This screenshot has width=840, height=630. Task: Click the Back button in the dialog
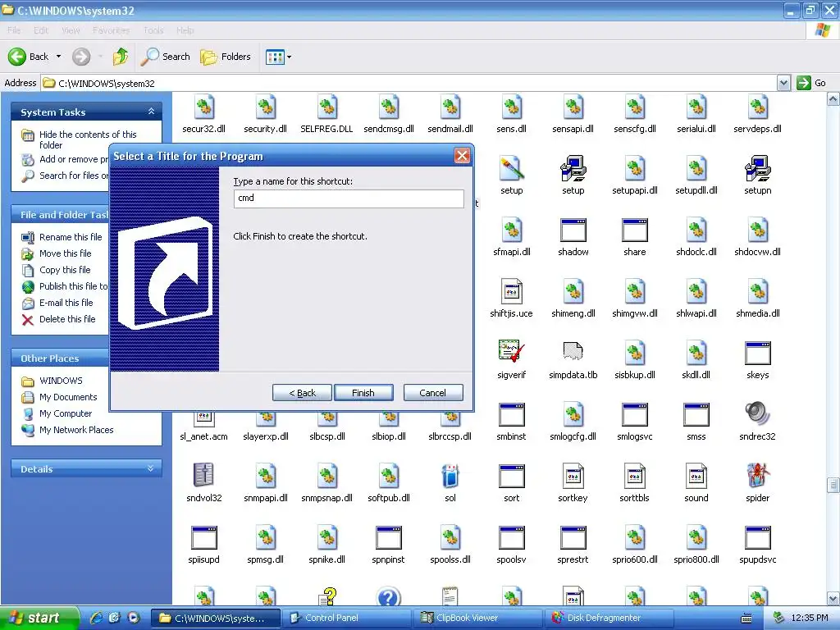coord(302,393)
